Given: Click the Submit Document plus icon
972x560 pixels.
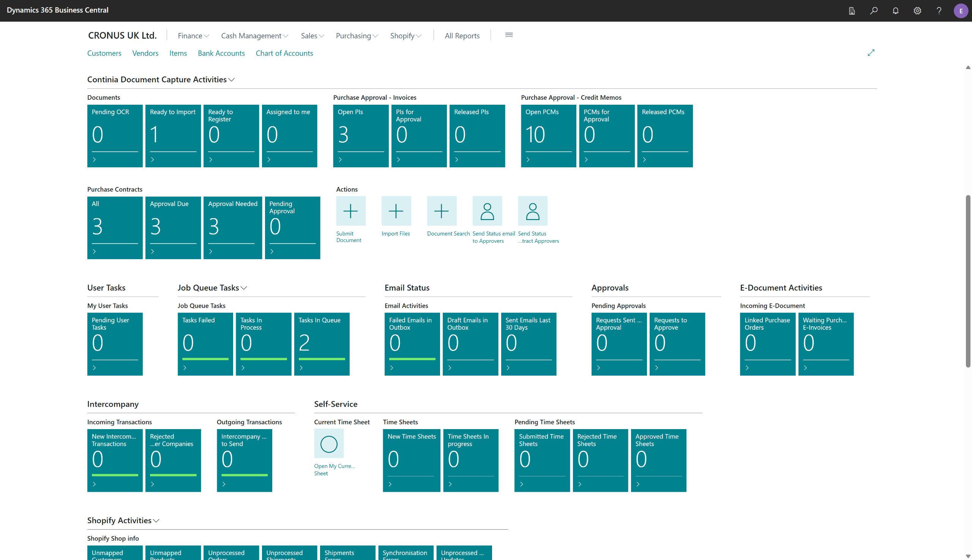Looking at the screenshot, I should [x=350, y=211].
